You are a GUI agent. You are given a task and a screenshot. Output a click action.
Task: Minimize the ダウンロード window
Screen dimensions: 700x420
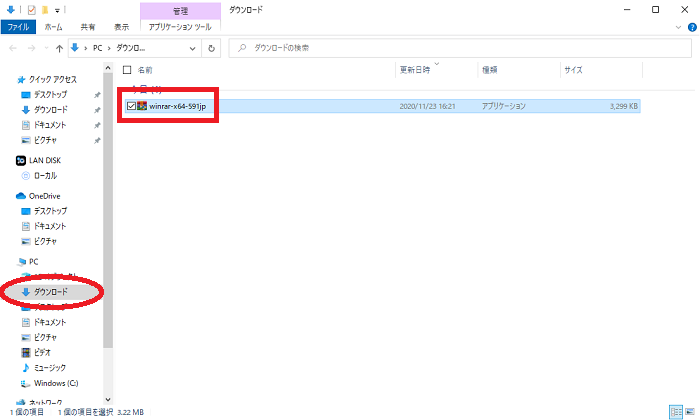coord(627,9)
